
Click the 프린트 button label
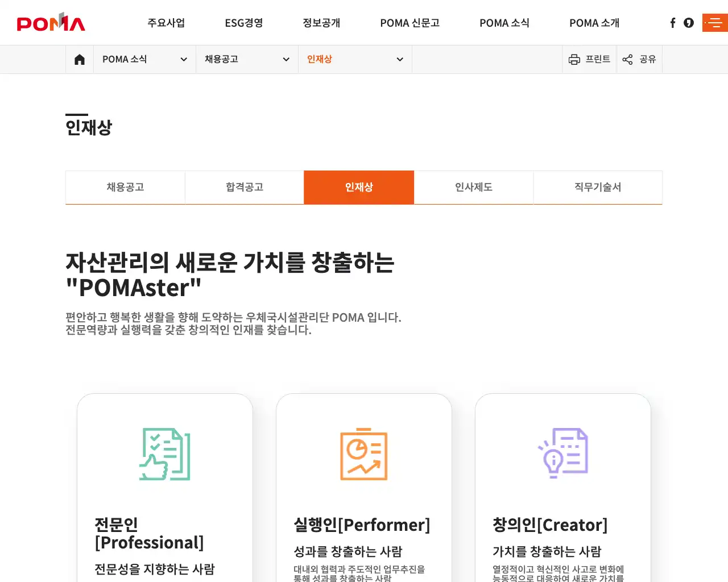598,59
